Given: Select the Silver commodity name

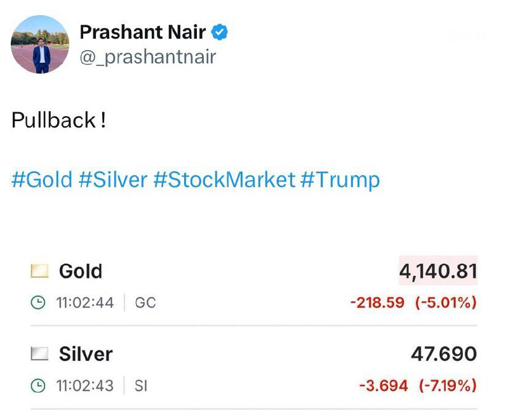Looking at the screenshot, I should [86, 354].
